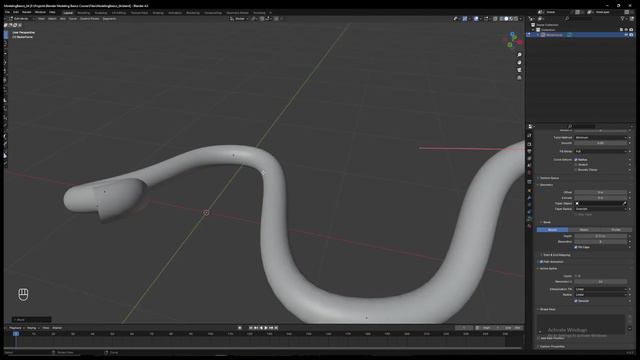Switch to the Shading workspace tab
Screen dimensions: 640x360
(x=158, y=13)
